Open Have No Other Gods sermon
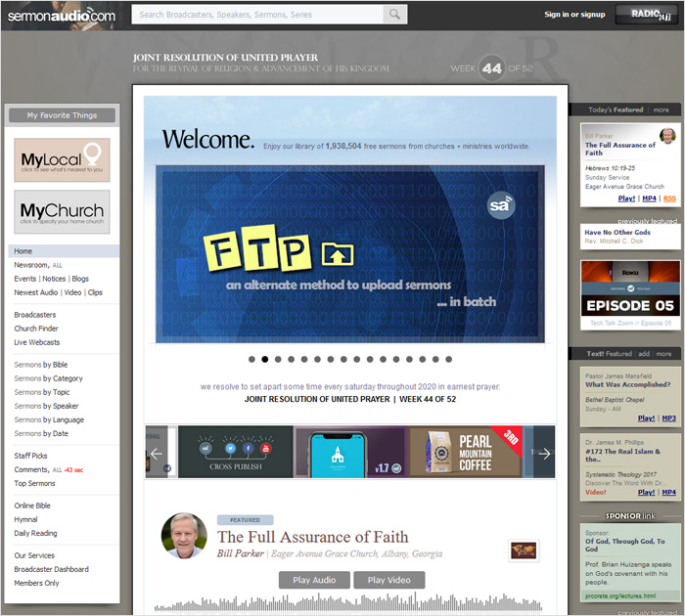The width and height of the screenshot is (685, 616). coord(617,233)
